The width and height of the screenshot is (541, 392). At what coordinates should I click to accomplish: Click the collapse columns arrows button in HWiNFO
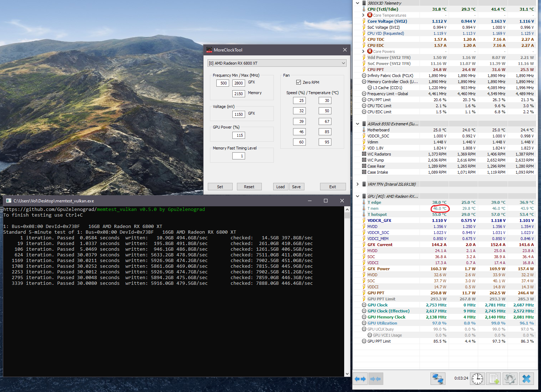pyautogui.click(x=375, y=379)
